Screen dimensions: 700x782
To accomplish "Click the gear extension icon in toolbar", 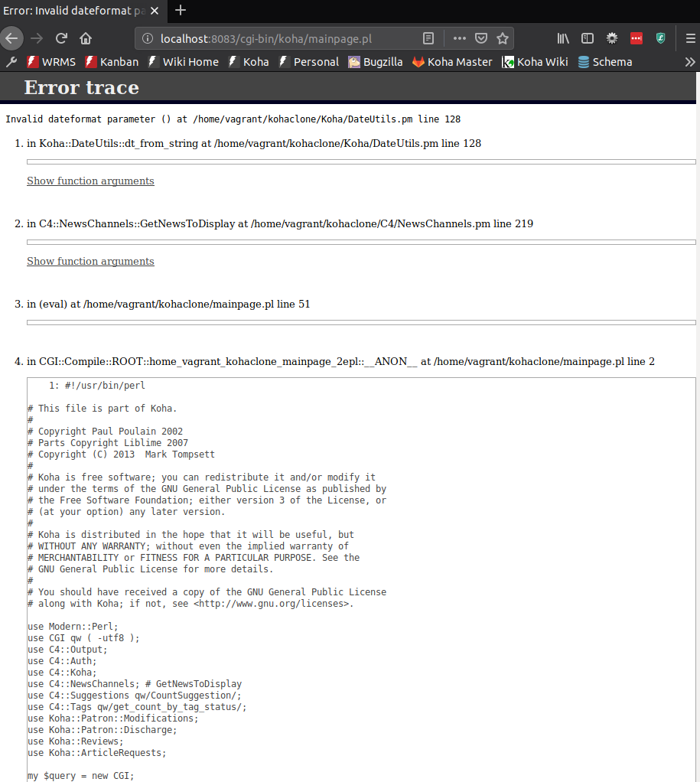I will [x=612, y=38].
